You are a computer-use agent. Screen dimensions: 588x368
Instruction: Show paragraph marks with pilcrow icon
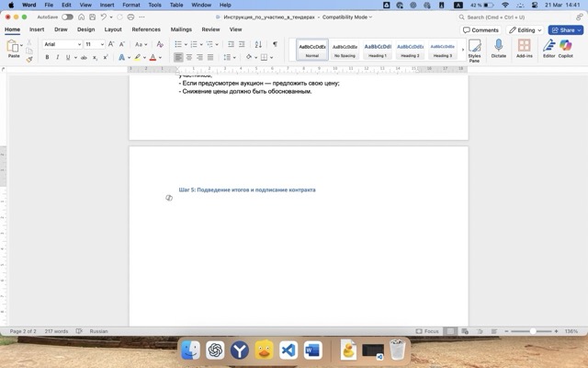coord(275,44)
